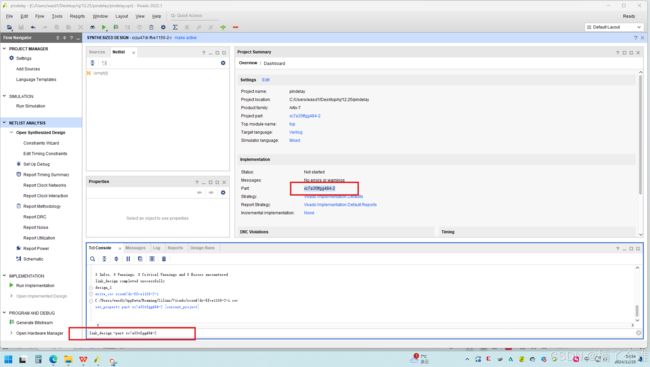This screenshot has width=650, height=367.
Task: Collapse the PROJECT MANAGER section
Action: [5, 49]
